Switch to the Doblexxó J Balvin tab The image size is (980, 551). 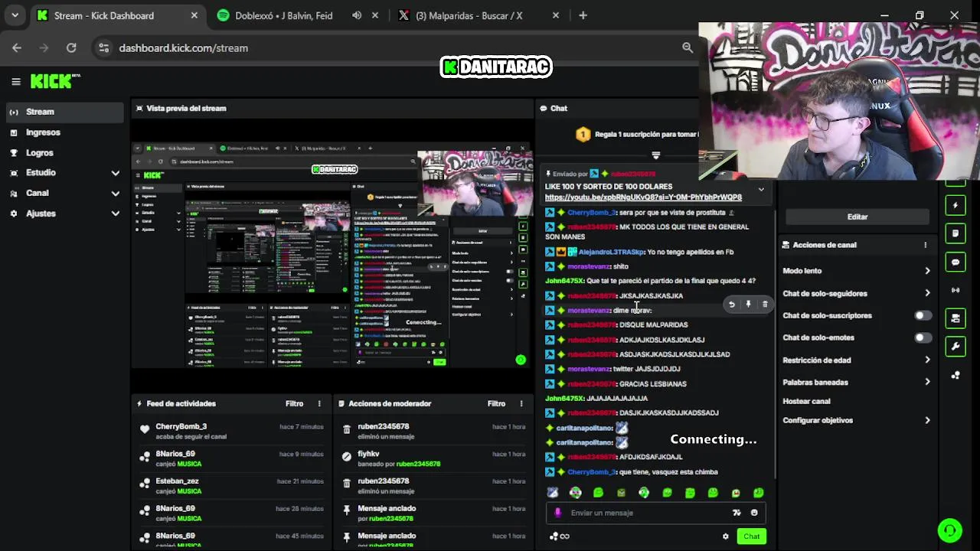coord(298,15)
